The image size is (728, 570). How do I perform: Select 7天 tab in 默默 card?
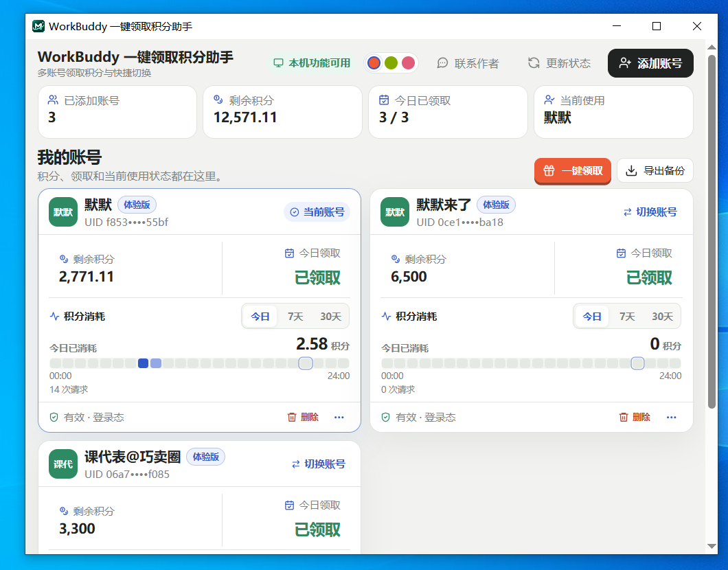(x=295, y=317)
